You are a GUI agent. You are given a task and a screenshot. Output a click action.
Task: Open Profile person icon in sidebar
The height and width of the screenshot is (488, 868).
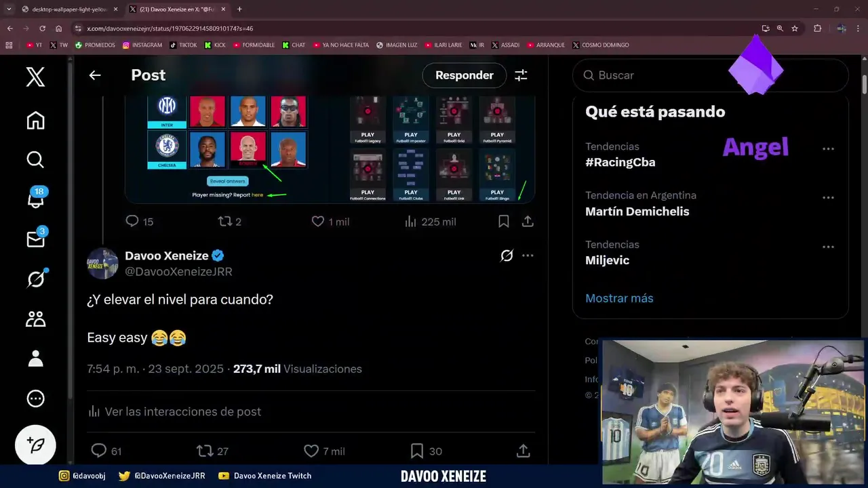[35, 359]
